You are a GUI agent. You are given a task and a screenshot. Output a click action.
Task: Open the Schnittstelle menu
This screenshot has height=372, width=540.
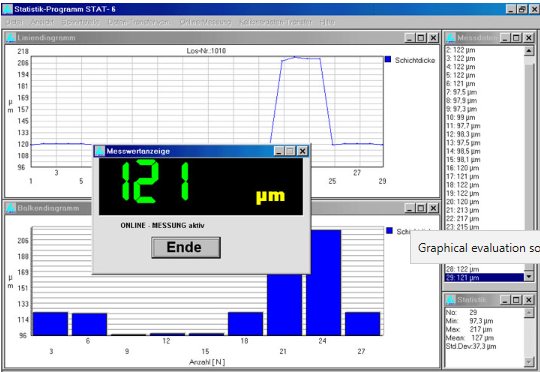point(81,22)
